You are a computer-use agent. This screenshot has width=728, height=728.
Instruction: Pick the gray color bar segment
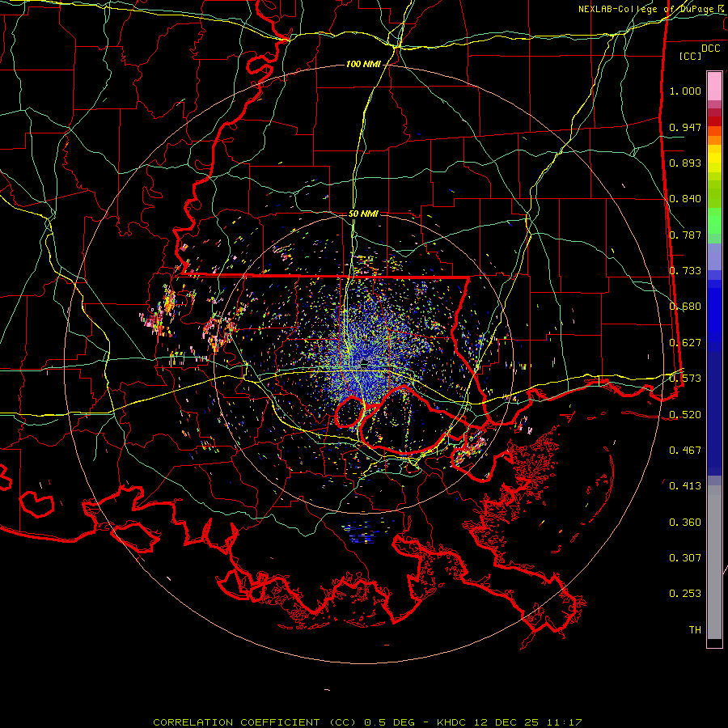714,562
